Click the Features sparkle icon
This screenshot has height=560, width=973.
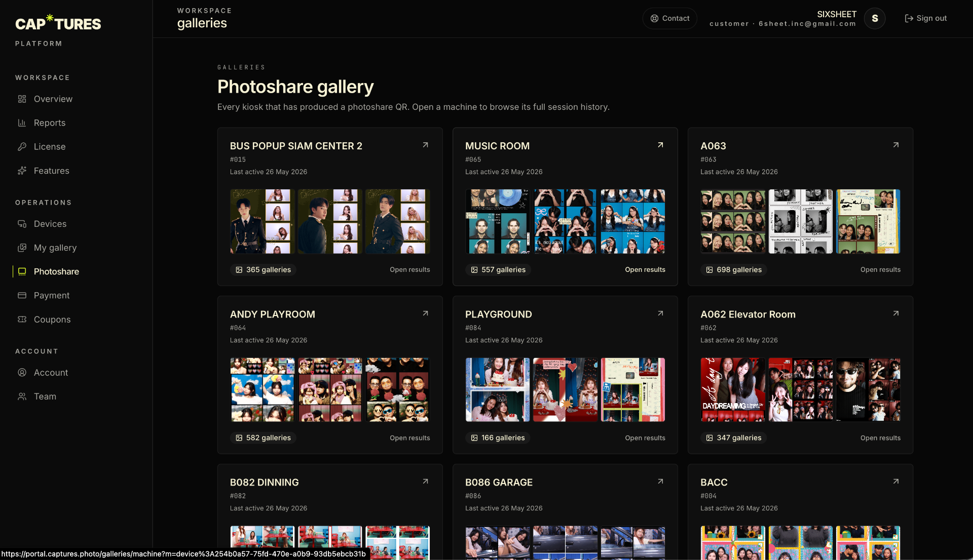click(22, 171)
